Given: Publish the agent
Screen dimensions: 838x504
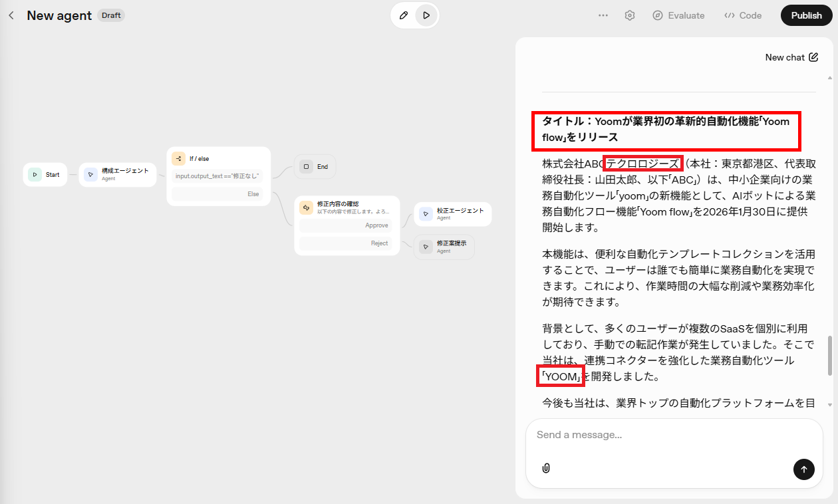Looking at the screenshot, I should 807,15.
